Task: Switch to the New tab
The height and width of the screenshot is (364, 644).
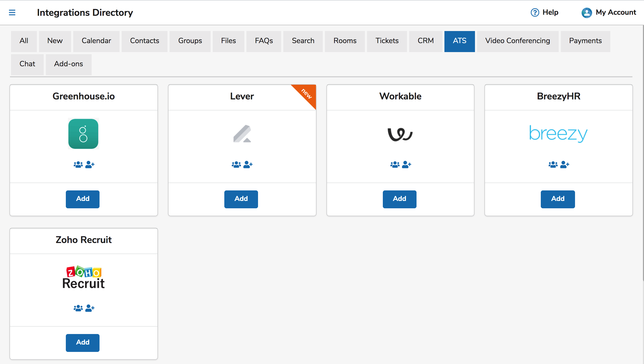Action: coord(55,41)
